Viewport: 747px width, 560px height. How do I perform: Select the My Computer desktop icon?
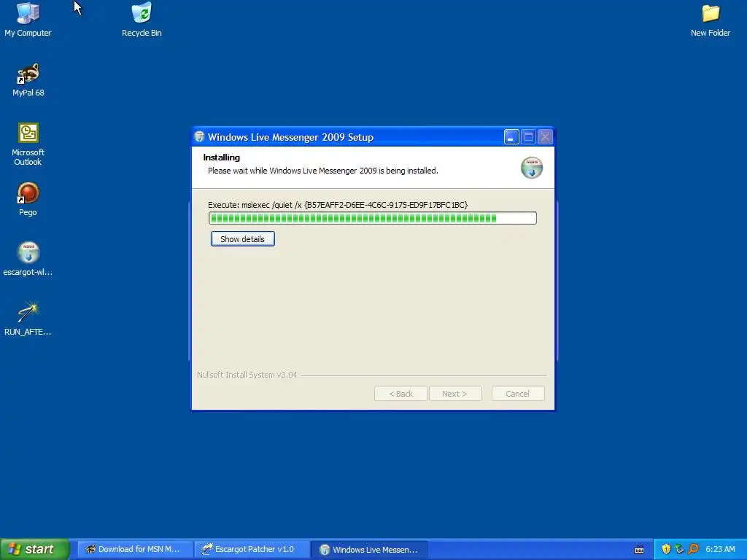tap(28, 19)
